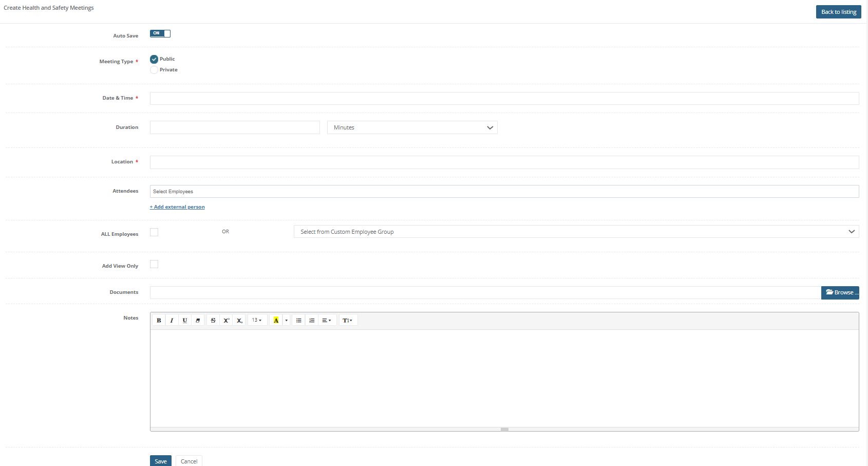Click the Cancel button

189,461
